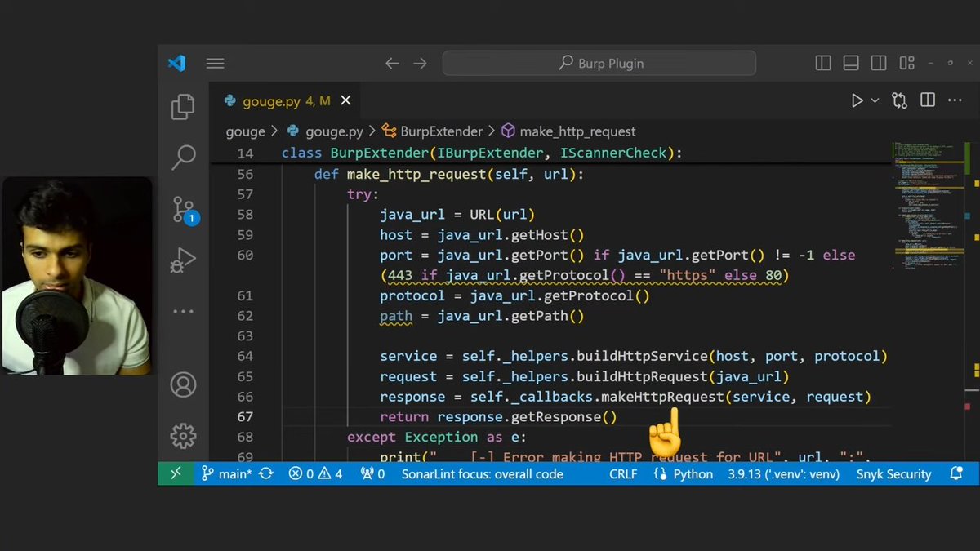Viewport: 980px width, 551px height.
Task: Open the Run and Debug view
Action: [183, 260]
